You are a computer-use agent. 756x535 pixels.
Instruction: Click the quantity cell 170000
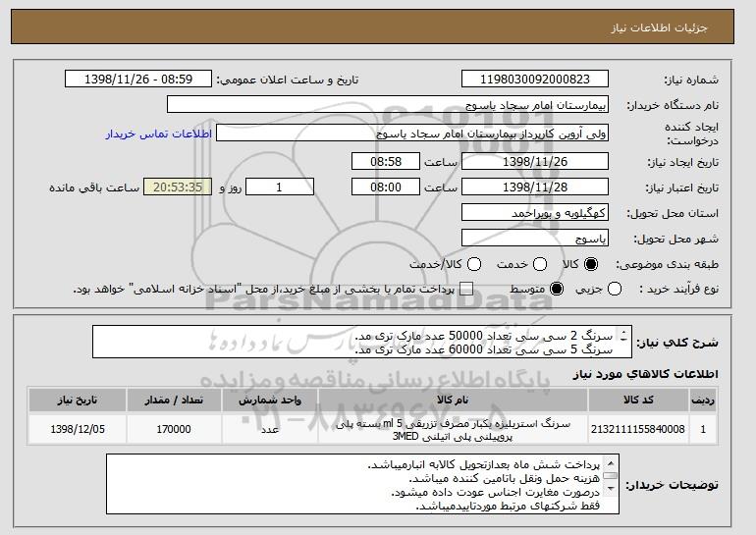click(x=174, y=429)
